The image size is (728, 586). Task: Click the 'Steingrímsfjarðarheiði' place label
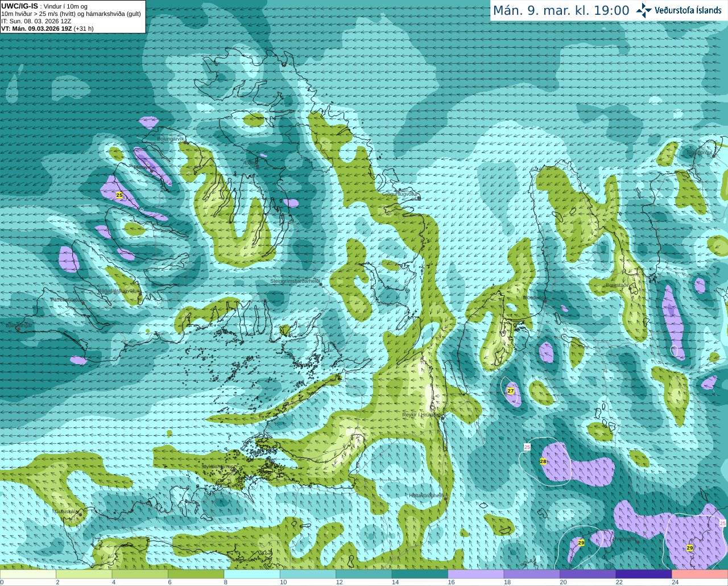(x=295, y=281)
